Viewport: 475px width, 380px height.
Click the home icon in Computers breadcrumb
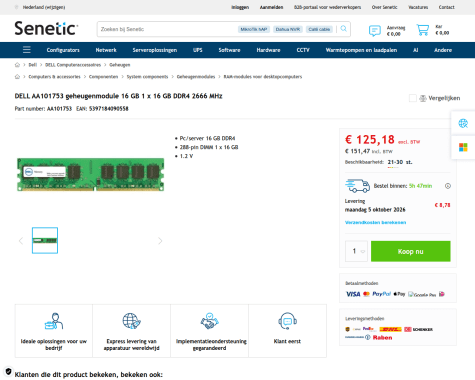pyautogui.click(x=17, y=77)
